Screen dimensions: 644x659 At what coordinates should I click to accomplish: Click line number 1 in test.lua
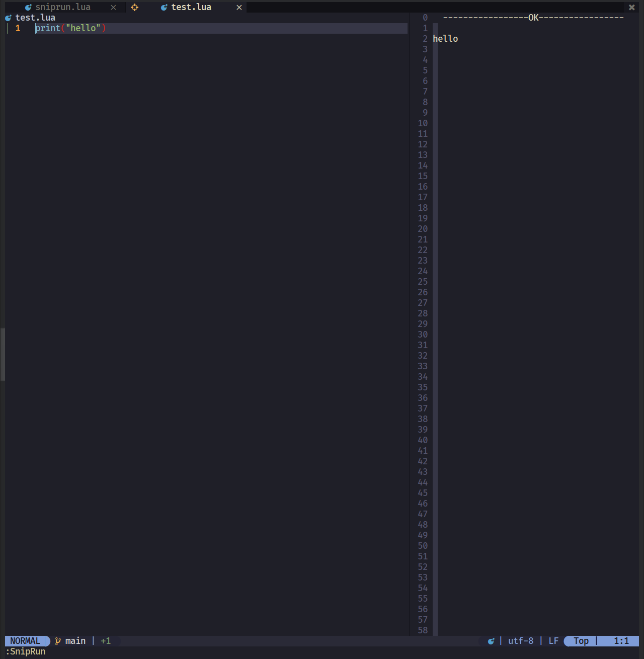click(18, 28)
